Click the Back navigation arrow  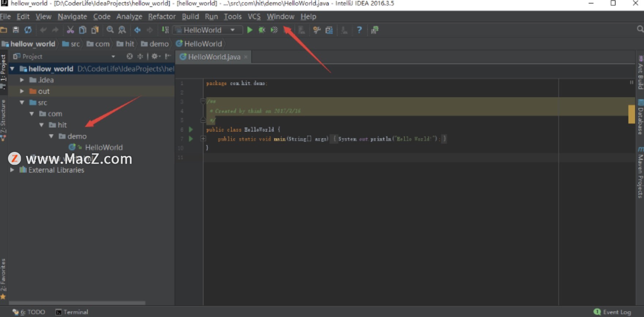click(137, 30)
